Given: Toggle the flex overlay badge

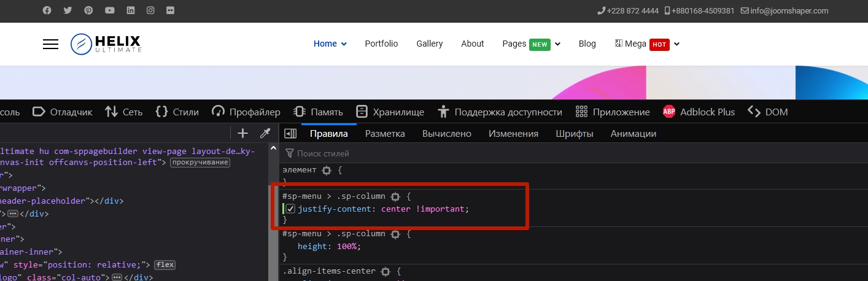Looking at the screenshot, I should [x=165, y=265].
